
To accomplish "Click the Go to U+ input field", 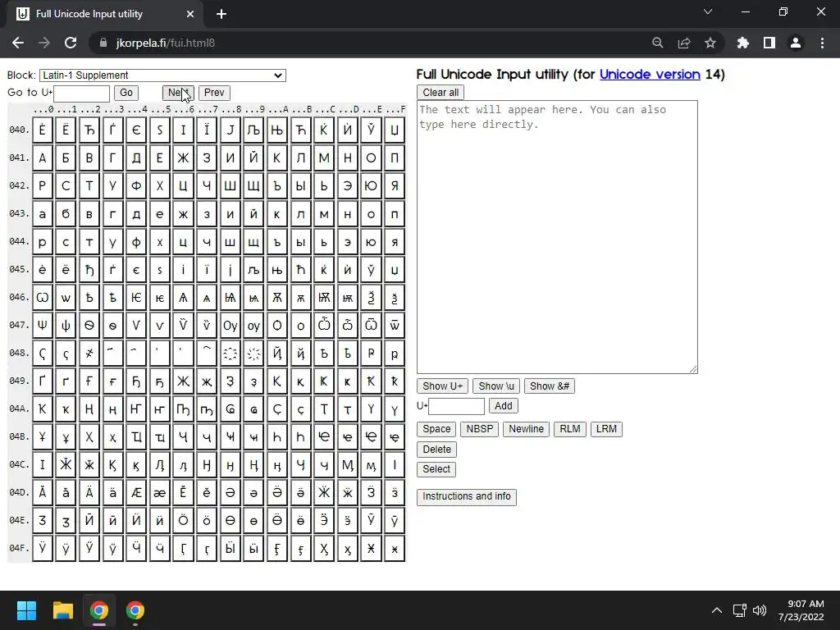I will [81, 94].
